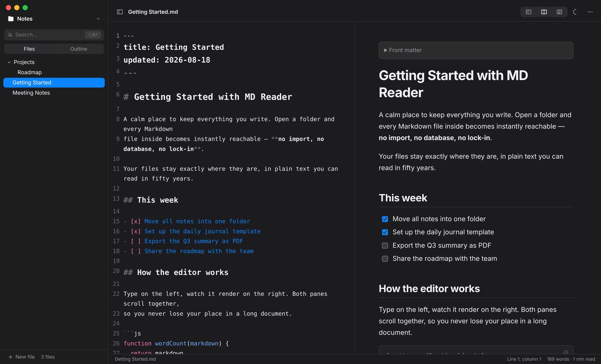Viewport: 601px width, 364px height.
Task: Click 'function wordCount(markdown) {' code line
Action: [x=176, y=343]
